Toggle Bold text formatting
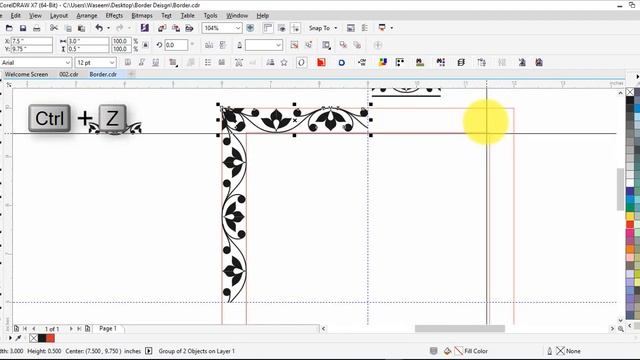Image resolution: width=640 pixels, height=360 pixels. pyautogui.click(x=128, y=62)
